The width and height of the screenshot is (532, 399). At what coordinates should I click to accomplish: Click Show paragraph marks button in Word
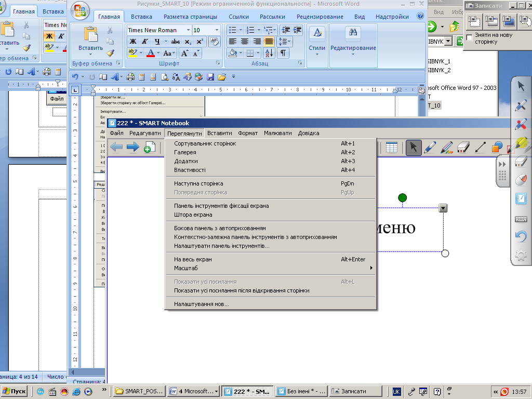point(283,53)
